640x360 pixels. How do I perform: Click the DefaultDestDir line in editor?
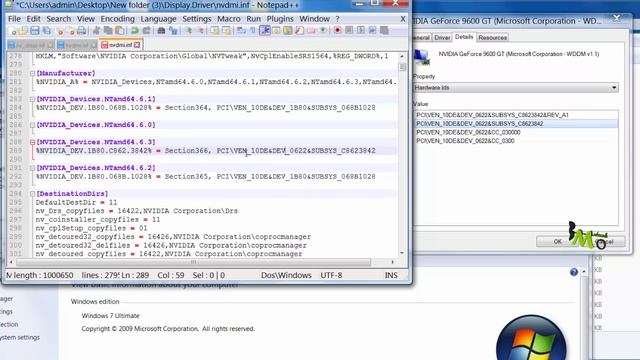tap(76, 202)
